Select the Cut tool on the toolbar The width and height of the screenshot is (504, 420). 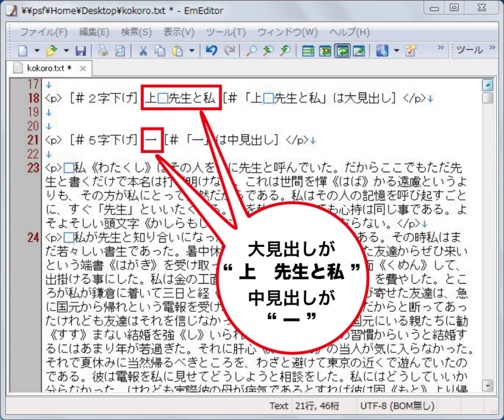pyautogui.click(x=142, y=52)
